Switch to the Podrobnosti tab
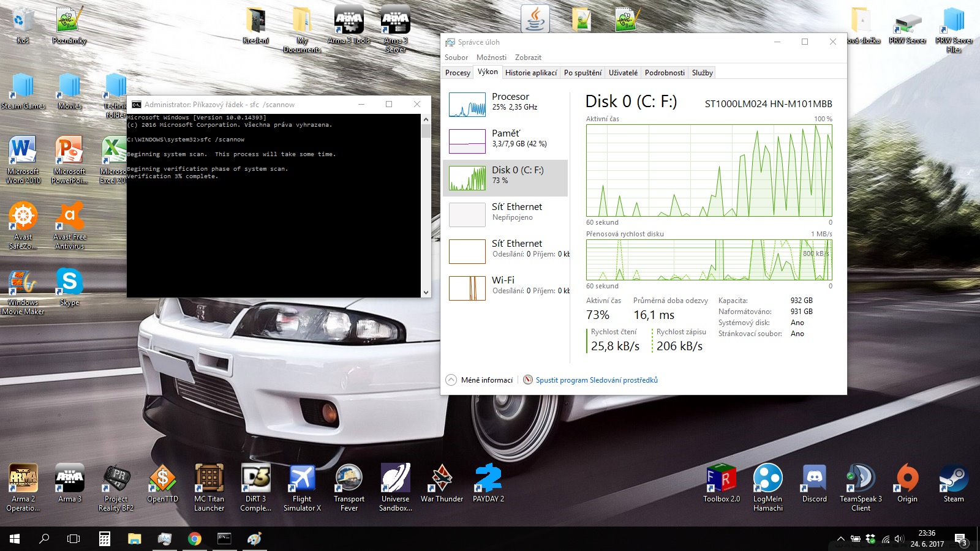Image resolution: width=980 pixels, height=551 pixels. point(665,73)
